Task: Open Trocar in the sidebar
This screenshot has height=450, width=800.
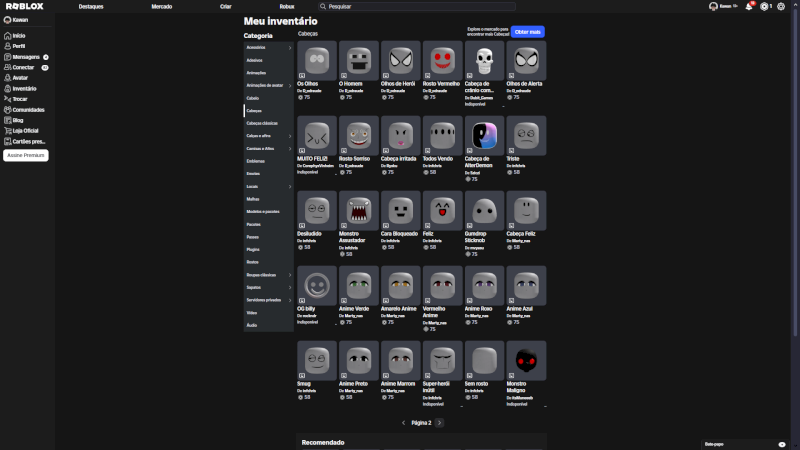Action: pos(19,99)
